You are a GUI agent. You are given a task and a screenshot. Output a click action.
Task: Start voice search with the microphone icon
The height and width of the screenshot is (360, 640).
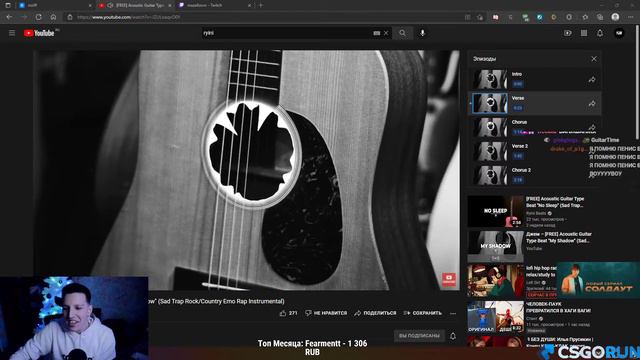point(422,33)
